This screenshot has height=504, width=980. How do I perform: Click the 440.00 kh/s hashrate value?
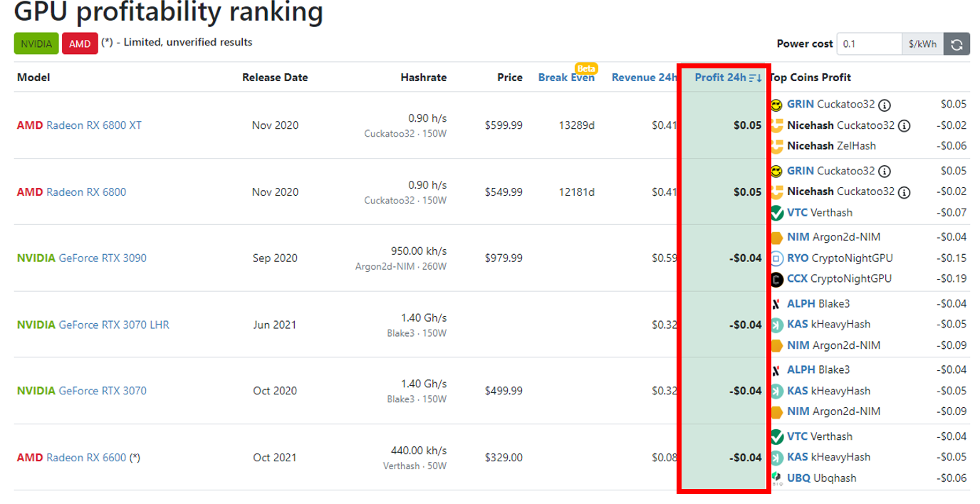coord(419,451)
